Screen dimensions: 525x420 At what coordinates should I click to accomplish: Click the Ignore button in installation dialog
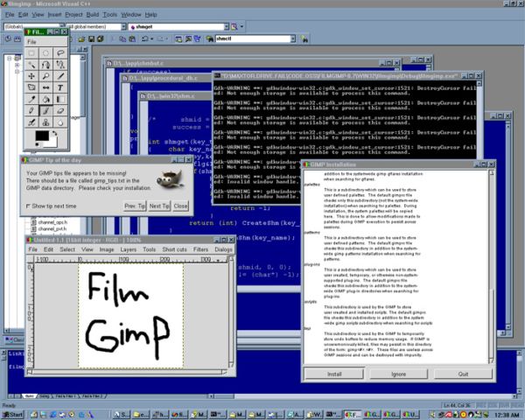coord(398,373)
